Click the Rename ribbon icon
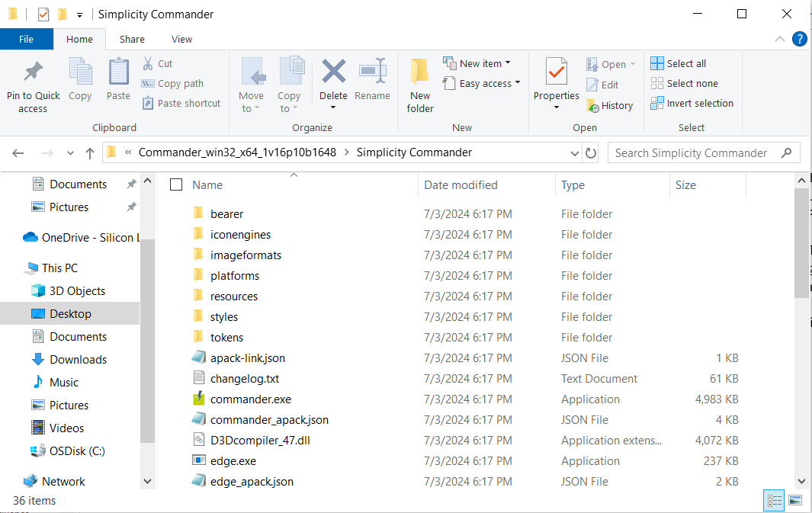 coord(372,71)
